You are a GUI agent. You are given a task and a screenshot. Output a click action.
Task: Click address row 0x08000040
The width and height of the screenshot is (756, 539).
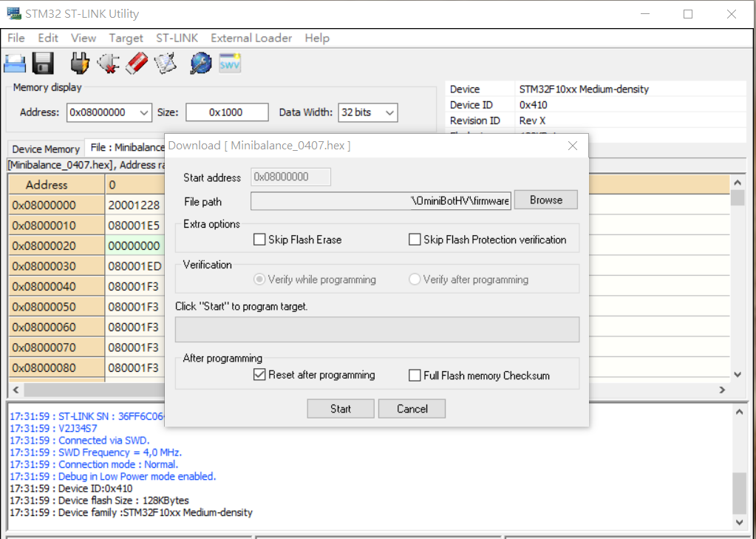pos(56,286)
